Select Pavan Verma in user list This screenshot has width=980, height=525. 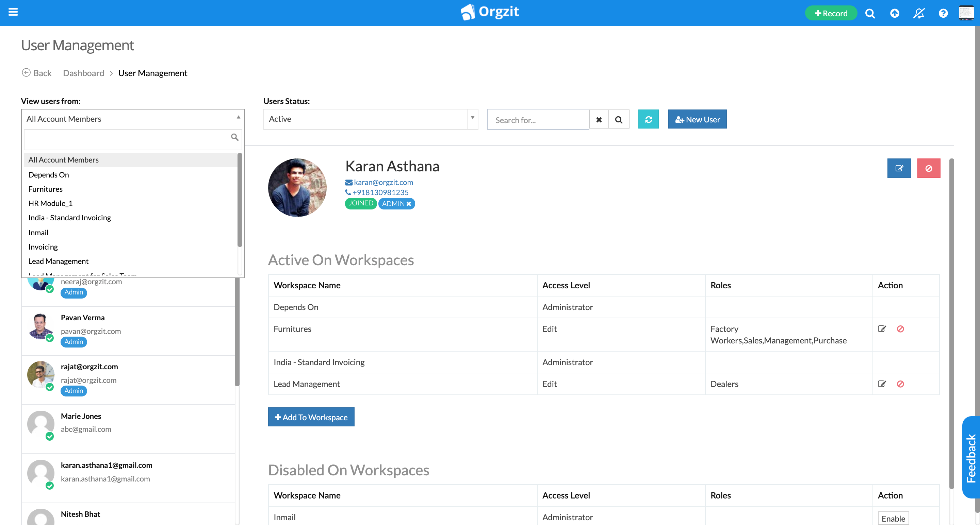pos(128,331)
